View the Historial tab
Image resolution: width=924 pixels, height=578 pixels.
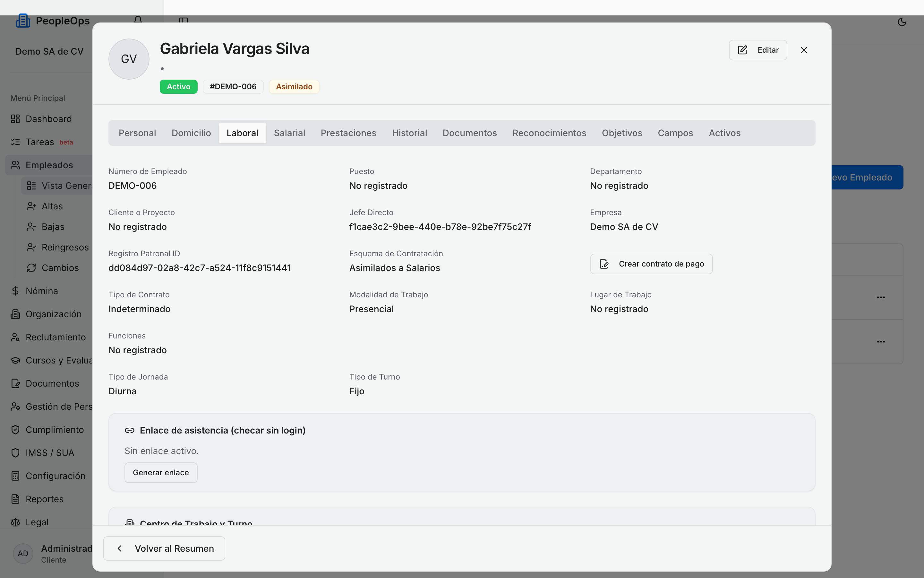[x=409, y=133]
